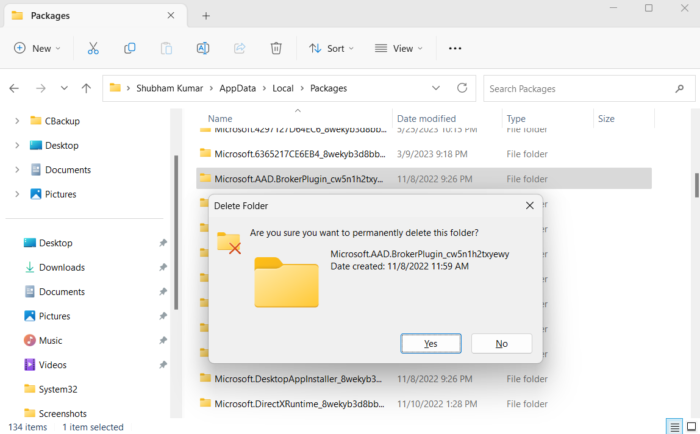Image resolution: width=700 pixels, height=434 pixels.
Task: Sort by the Name column header
Action: point(220,119)
